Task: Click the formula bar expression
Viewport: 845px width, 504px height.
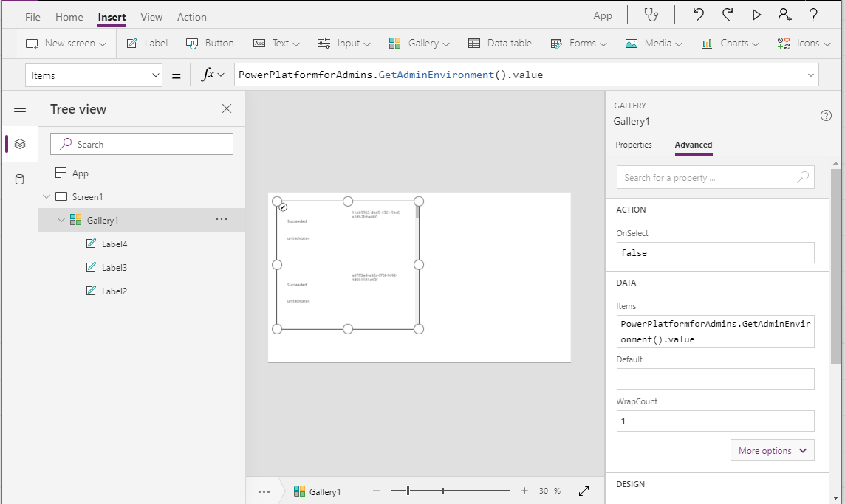Action: pos(391,75)
